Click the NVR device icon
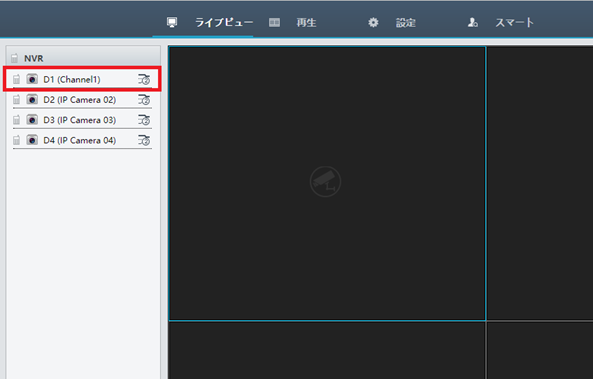The width and height of the screenshot is (593, 379). tap(14, 58)
